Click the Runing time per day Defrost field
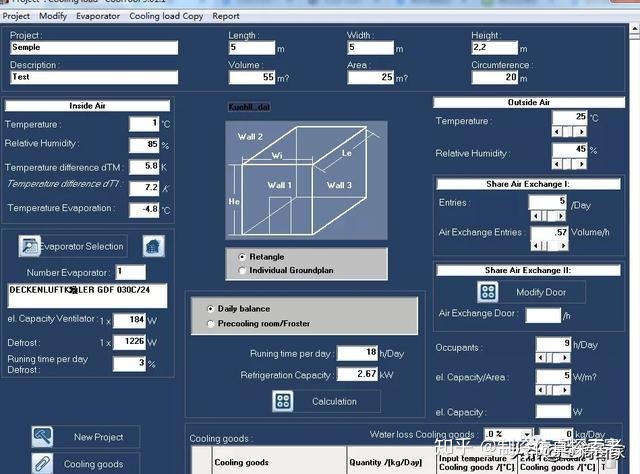640x474 pixels. pos(129,364)
